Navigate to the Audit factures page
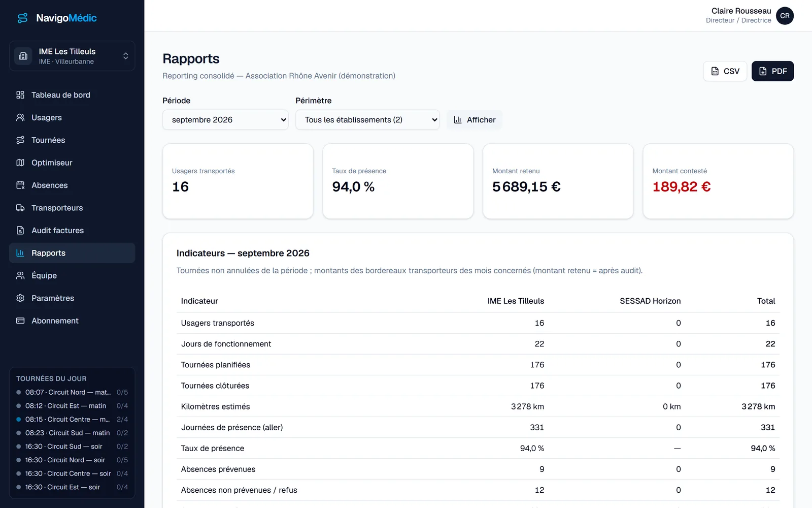 click(72, 231)
